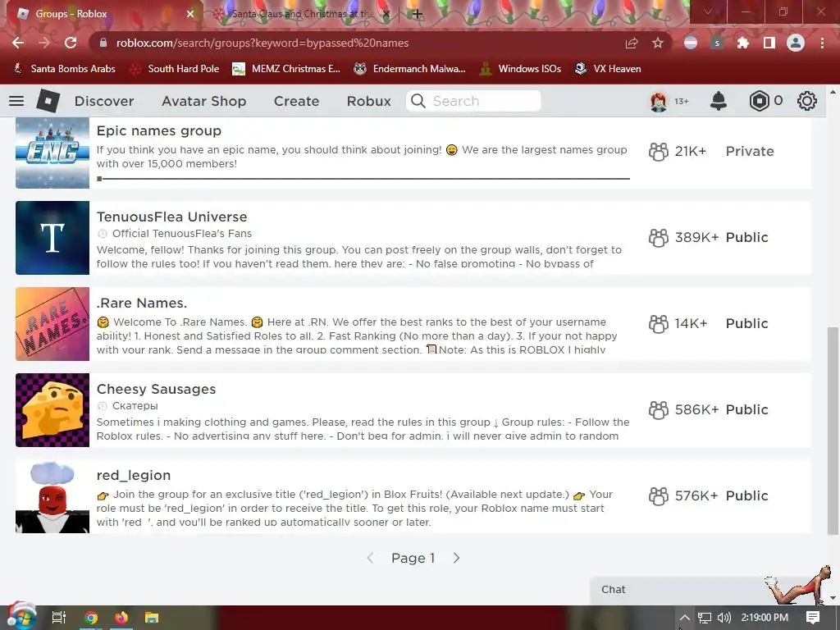Open the red_legion group

point(134,476)
